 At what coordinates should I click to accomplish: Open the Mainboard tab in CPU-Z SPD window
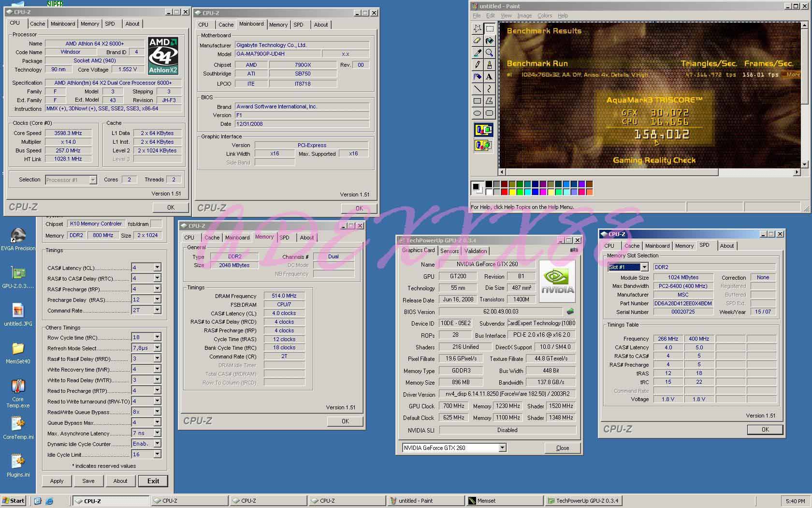657,246
